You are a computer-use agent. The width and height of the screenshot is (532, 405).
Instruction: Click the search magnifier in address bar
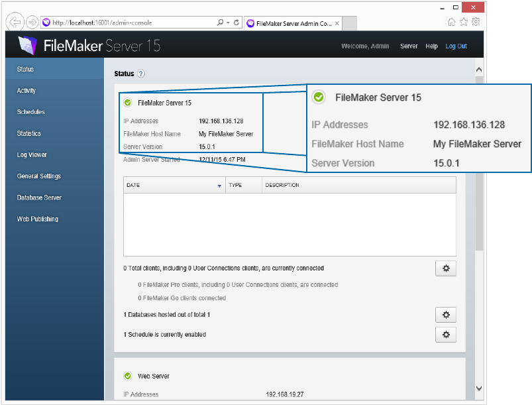pos(220,23)
